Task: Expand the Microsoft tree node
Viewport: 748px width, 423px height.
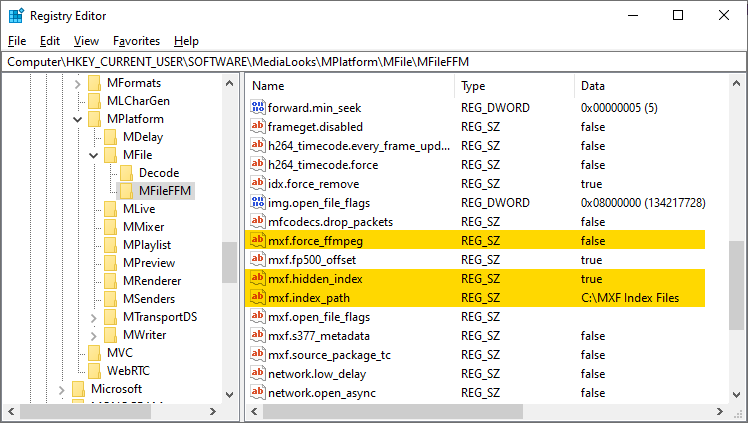Action: (x=62, y=390)
